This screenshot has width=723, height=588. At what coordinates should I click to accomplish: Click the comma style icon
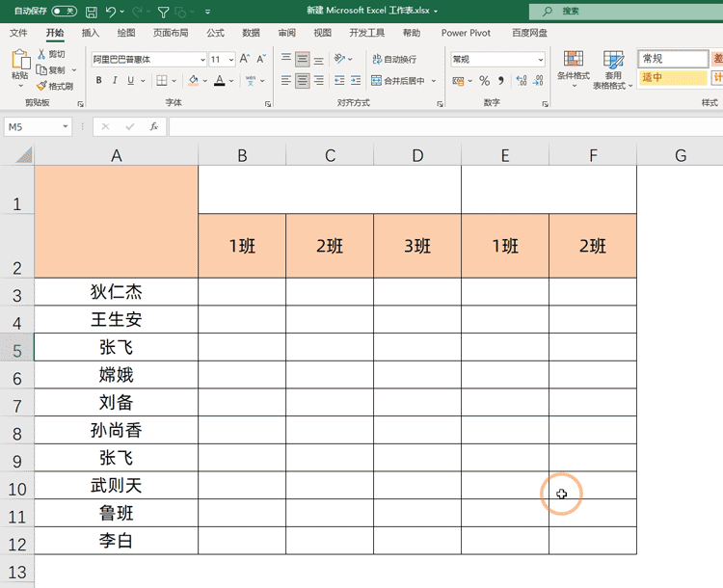coord(501,81)
